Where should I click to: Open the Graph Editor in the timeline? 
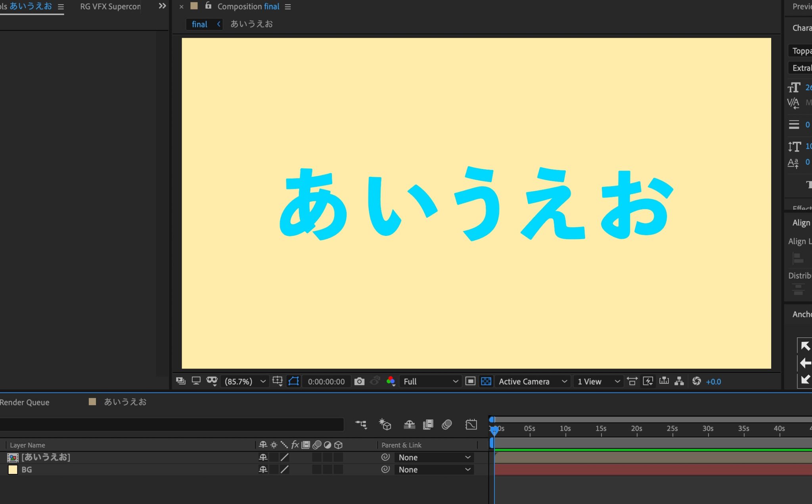pos(471,424)
